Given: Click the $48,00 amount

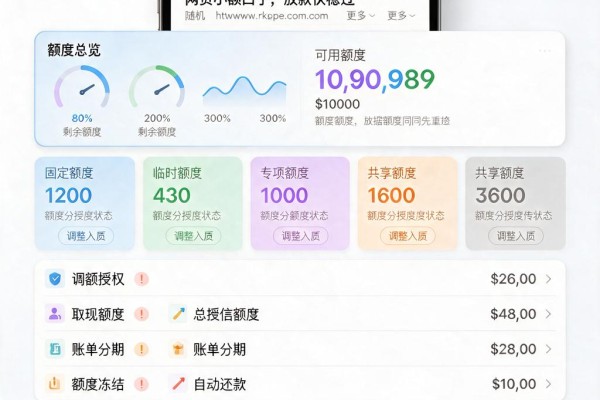Looking at the screenshot, I should [x=513, y=314].
